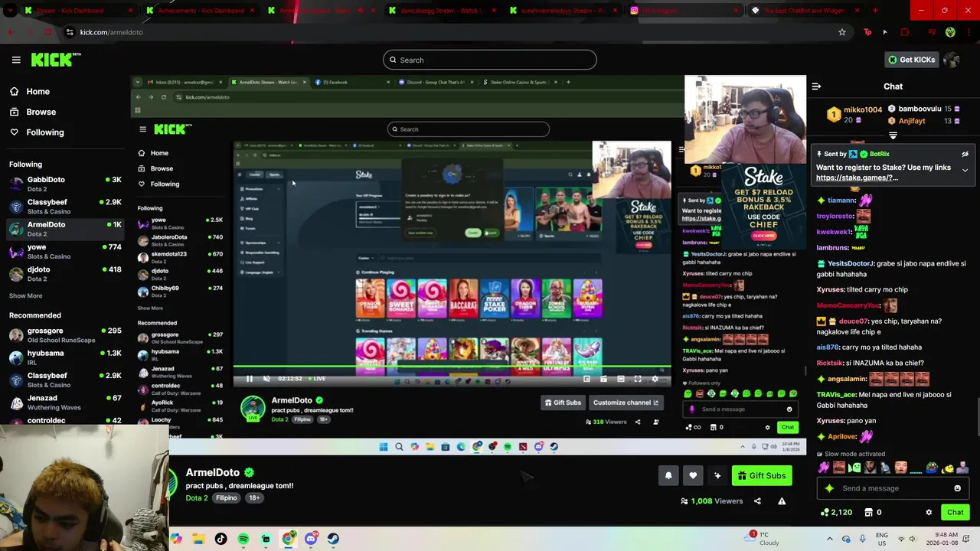Open the browser tab search dropdown
Screen dimensions: 980x551
11,11
